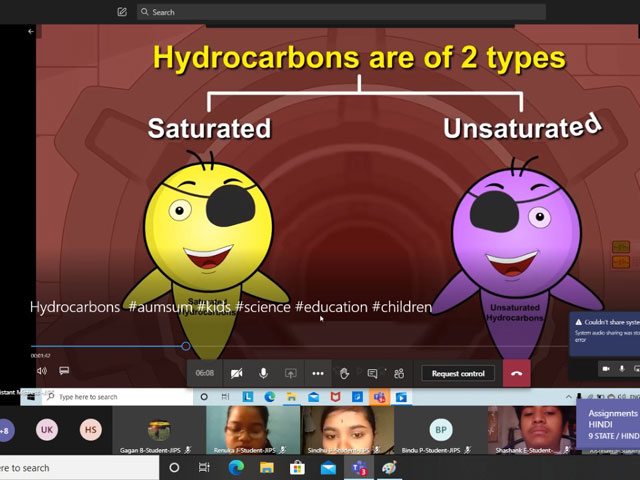
Task: Show the participants list
Action: [x=398, y=373]
